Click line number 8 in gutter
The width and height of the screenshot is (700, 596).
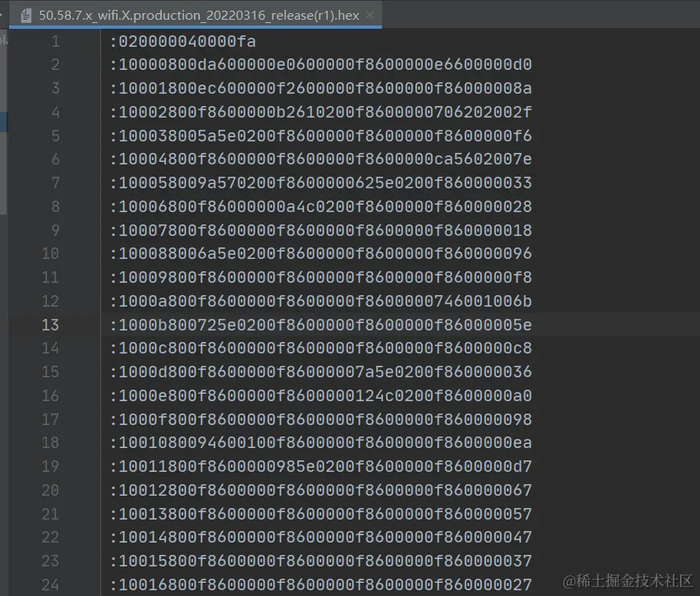pyautogui.click(x=55, y=206)
